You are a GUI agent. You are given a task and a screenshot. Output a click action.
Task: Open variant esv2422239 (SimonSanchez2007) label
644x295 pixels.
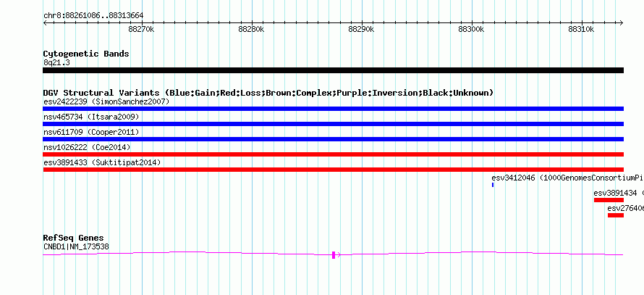pyautogui.click(x=106, y=101)
